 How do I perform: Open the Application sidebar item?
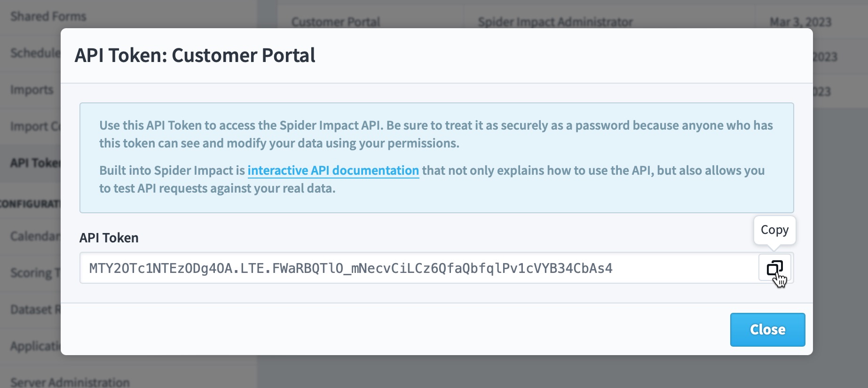(x=35, y=346)
